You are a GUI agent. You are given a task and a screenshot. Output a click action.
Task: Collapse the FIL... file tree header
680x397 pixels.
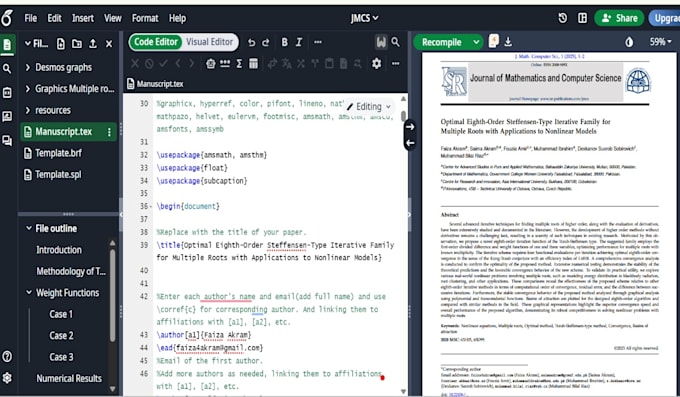coord(28,44)
